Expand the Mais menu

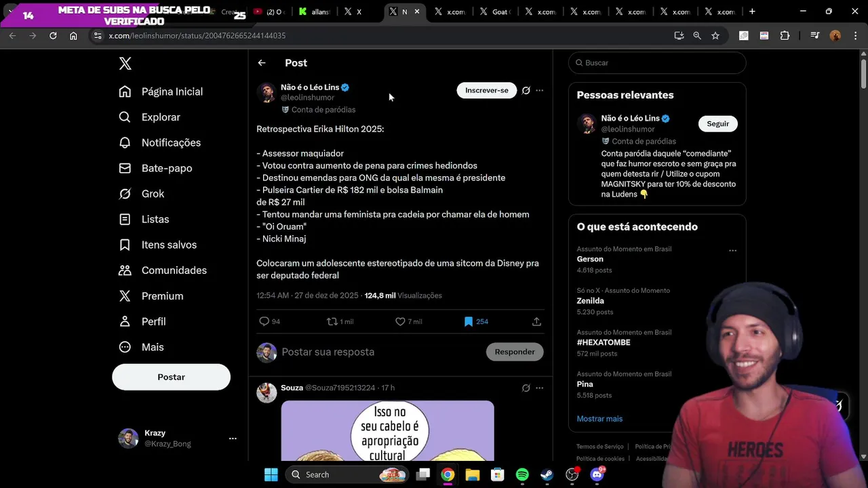coord(141,347)
